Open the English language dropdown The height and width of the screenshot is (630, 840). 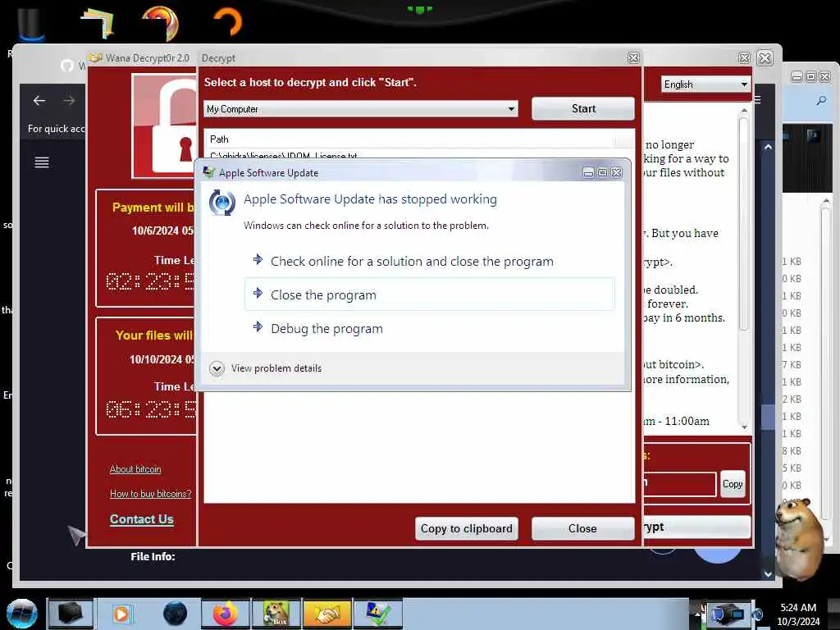pos(705,84)
